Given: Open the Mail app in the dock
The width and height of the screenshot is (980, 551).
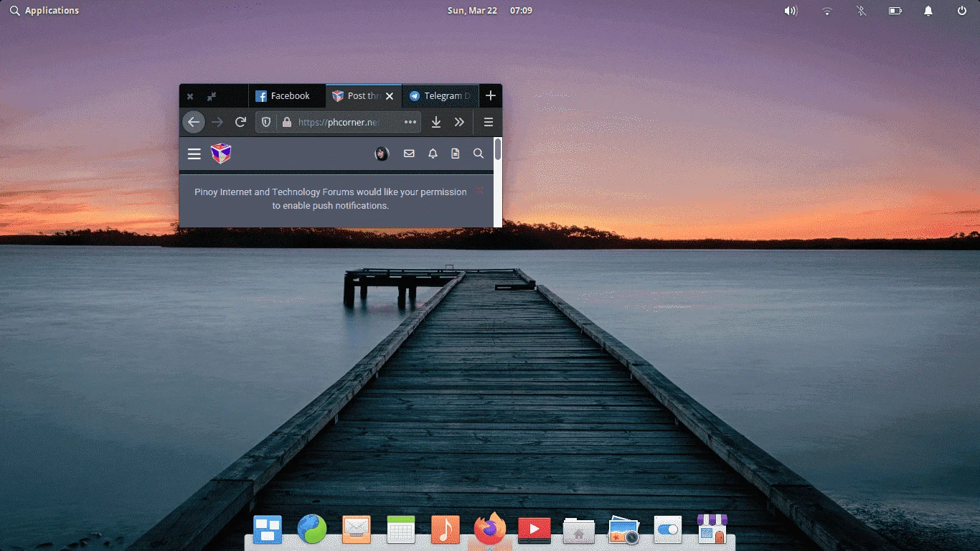Looking at the screenshot, I should (356, 530).
